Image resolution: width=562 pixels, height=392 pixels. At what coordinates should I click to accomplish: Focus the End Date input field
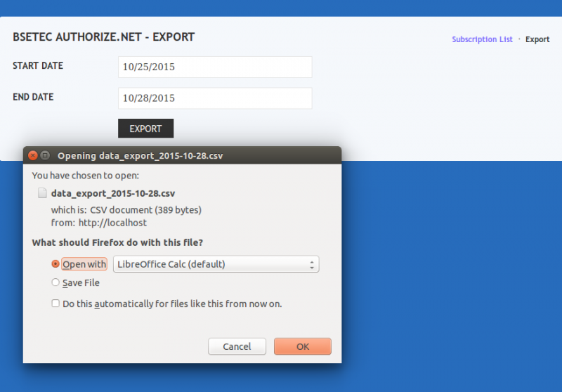click(215, 98)
